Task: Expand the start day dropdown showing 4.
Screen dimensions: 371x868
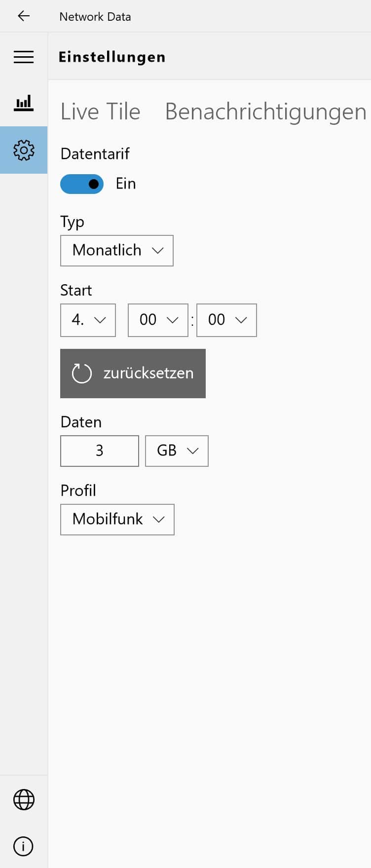Action: 88,320
